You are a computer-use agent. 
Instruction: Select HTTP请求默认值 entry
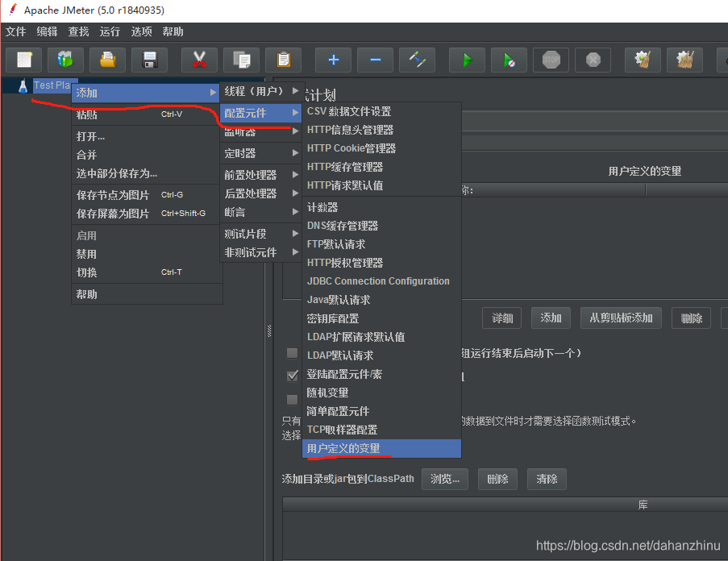click(381, 185)
